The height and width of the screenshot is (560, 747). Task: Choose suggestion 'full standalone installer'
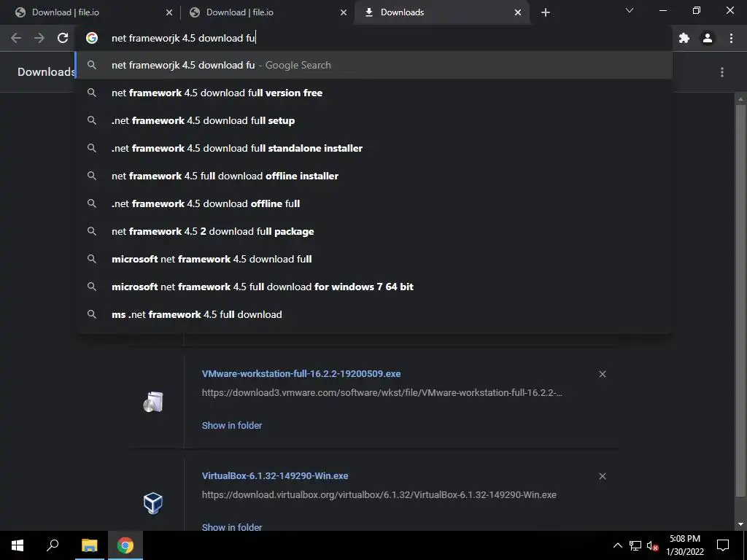(374, 148)
